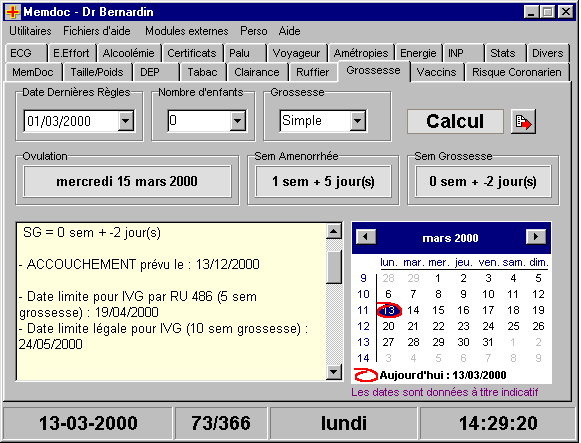The height and width of the screenshot is (443, 581).
Task: Open the Date Dernières Règles dropdown
Action: pos(126,121)
